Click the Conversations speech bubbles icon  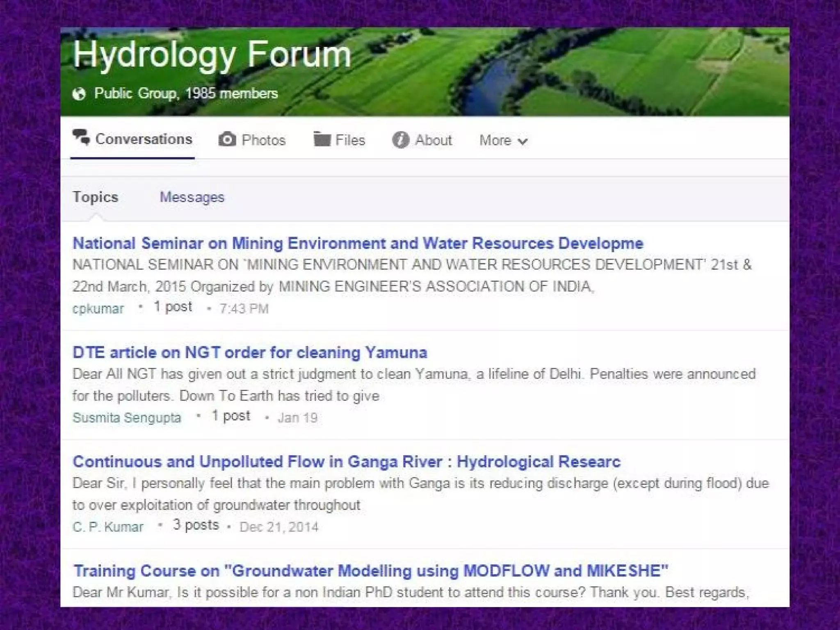point(81,137)
